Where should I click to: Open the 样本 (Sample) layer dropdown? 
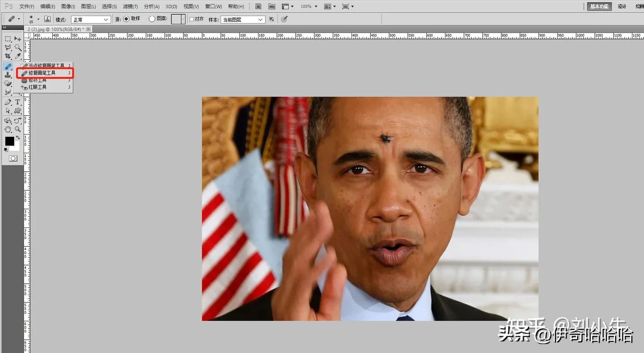tap(243, 19)
